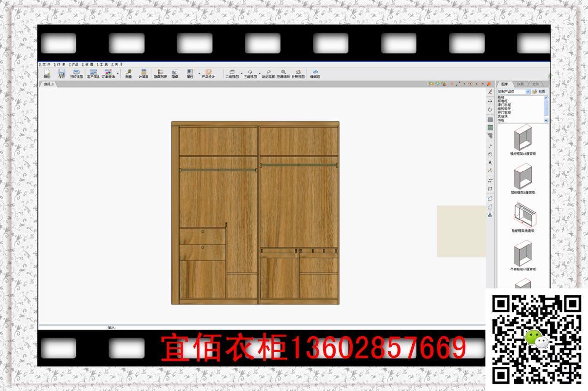Open the 隐藏列表 hidden list
Screen dimensions: 588x391
coord(160,73)
